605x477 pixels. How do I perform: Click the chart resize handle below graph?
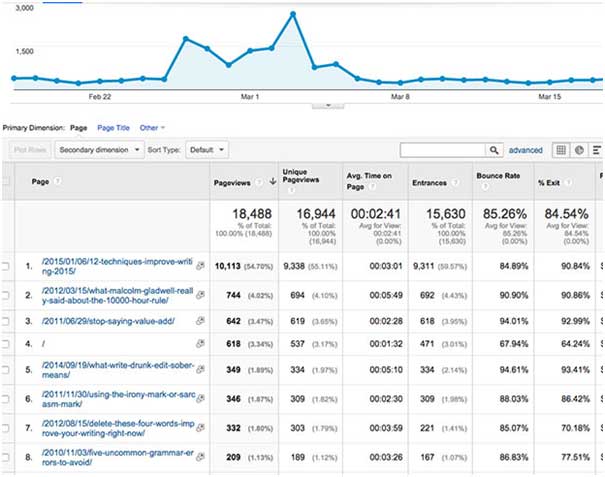point(323,103)
